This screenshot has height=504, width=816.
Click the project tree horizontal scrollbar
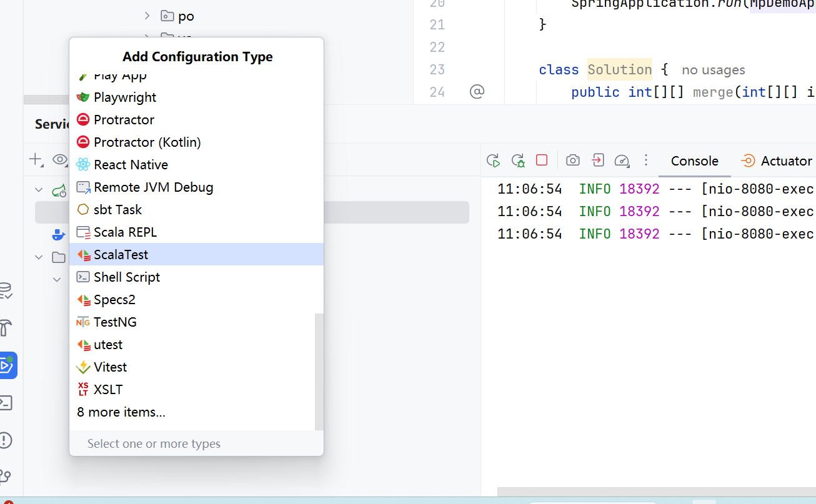tap(46, 100)
